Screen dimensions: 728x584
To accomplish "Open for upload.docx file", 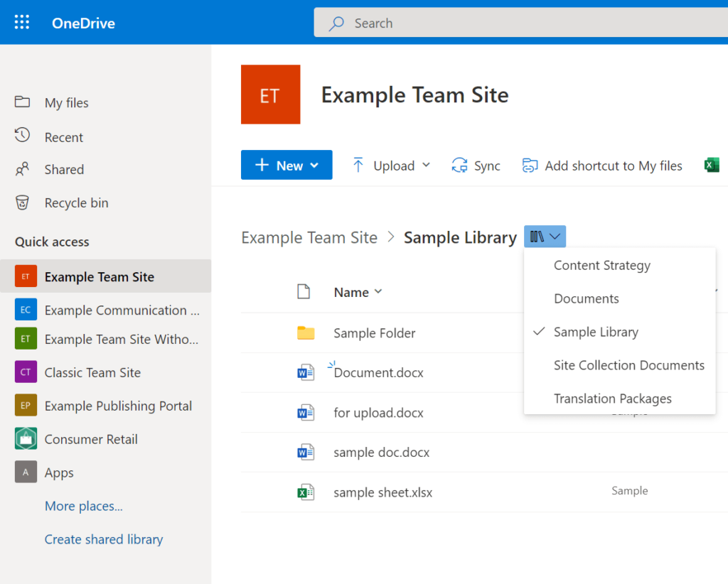I will (x=378, y=413).
